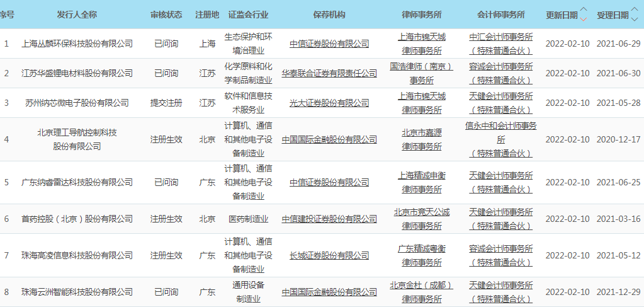The width and height of the screenshot is (644, 307).
Task: Open law firm link 国浩律师（南京）事务所
Action: (421, 73)
